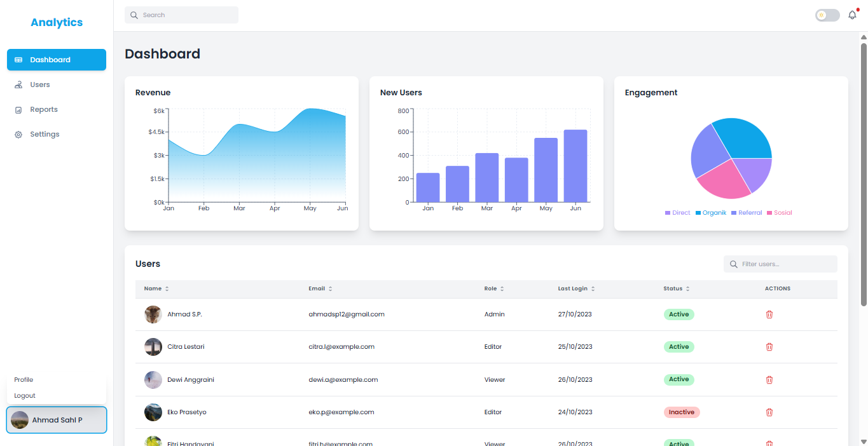Viewport: 868px width, 446px height.
Task: Click the Settings gear icon in sidebar
Action: point(18,135)
